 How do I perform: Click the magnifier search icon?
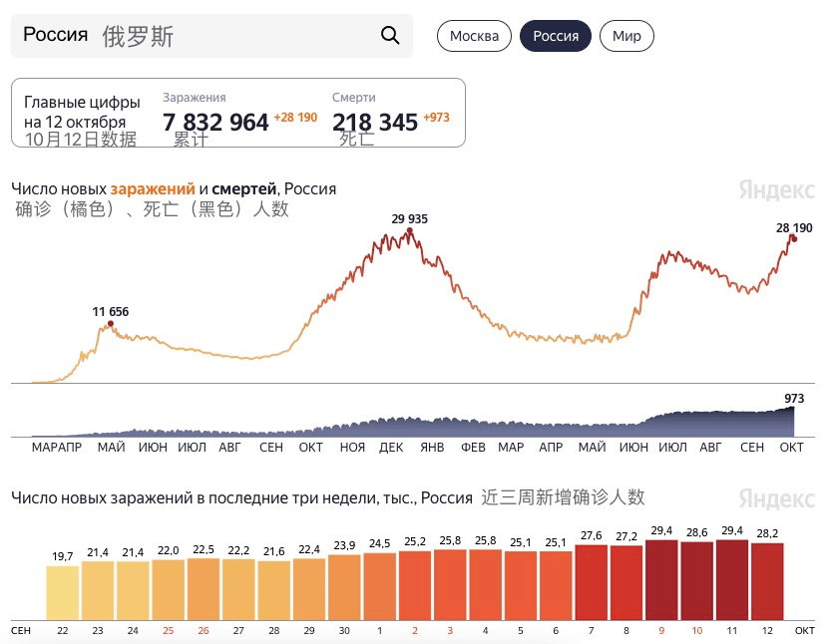coord(390,36)
